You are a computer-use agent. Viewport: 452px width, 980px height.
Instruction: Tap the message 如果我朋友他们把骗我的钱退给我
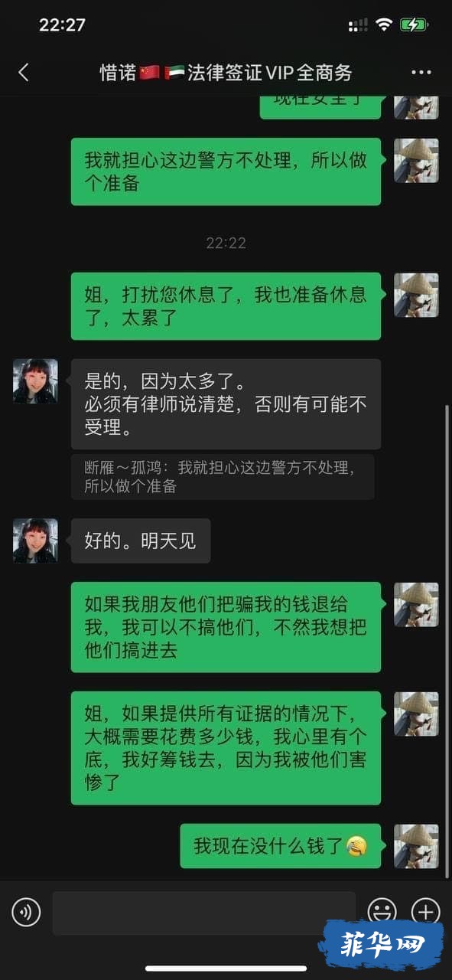coord(226,627)
